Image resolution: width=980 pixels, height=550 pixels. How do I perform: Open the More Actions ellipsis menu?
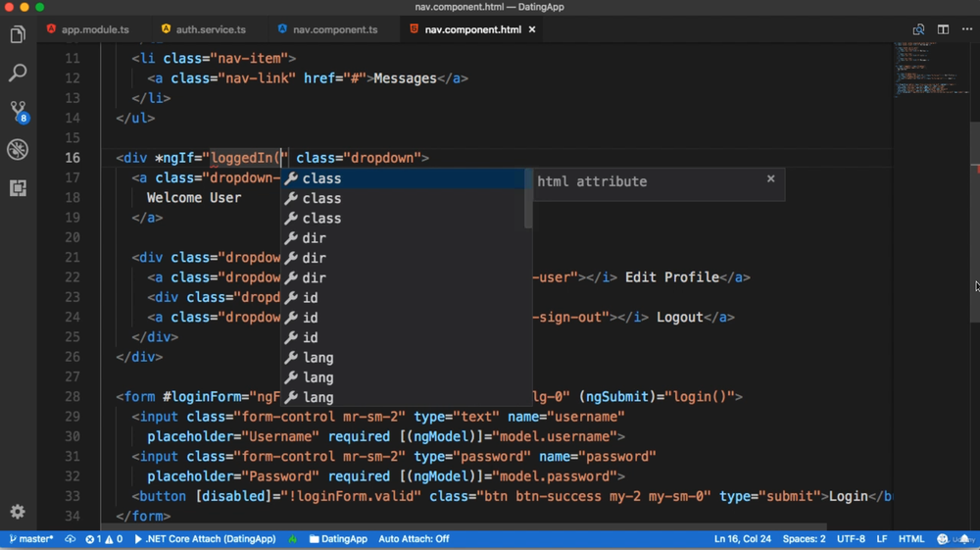(967, 29)
